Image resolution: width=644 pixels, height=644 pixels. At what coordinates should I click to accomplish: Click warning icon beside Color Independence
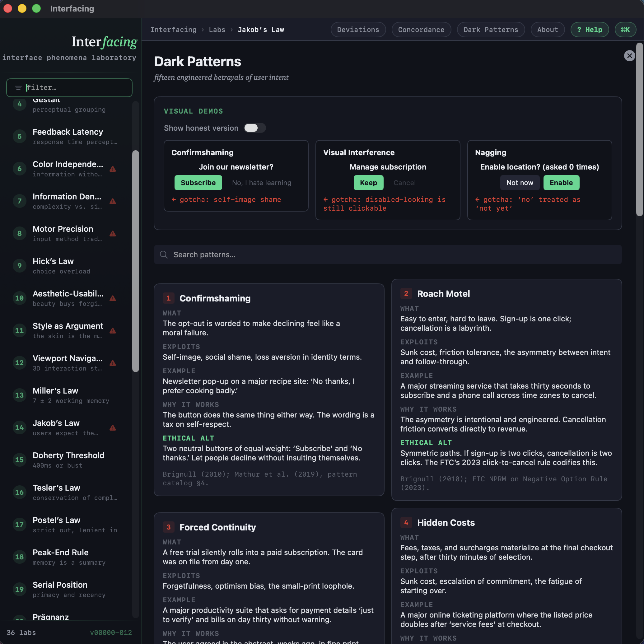(x=113, y=169)
